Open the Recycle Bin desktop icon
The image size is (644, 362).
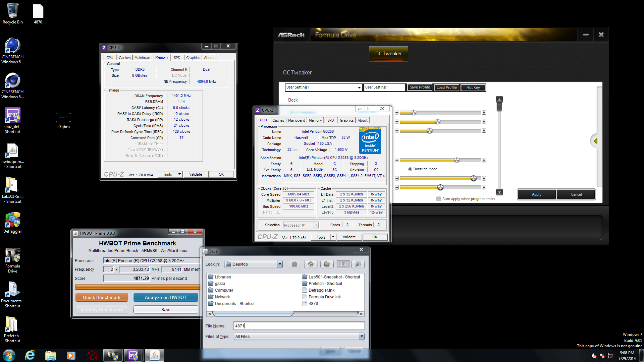click(x=13, y=14)
